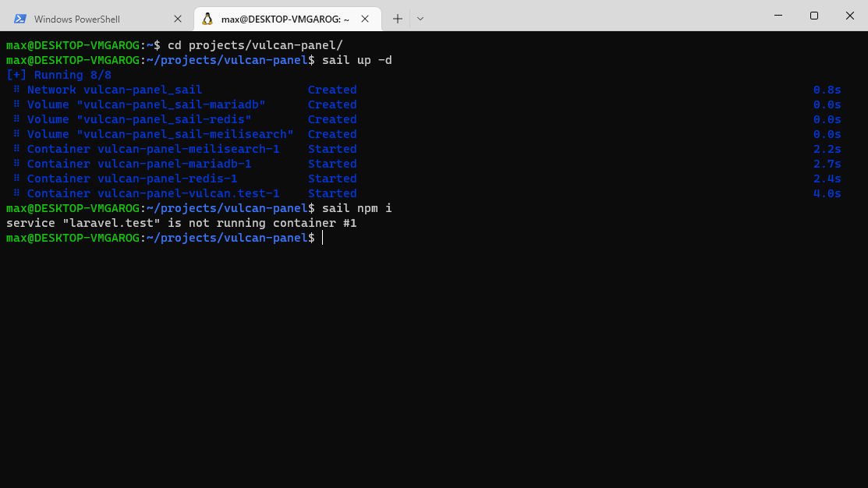Screen dimensions: 868x488
Task: Click the PowerShell icon in first tab
Action: [20, 19]
